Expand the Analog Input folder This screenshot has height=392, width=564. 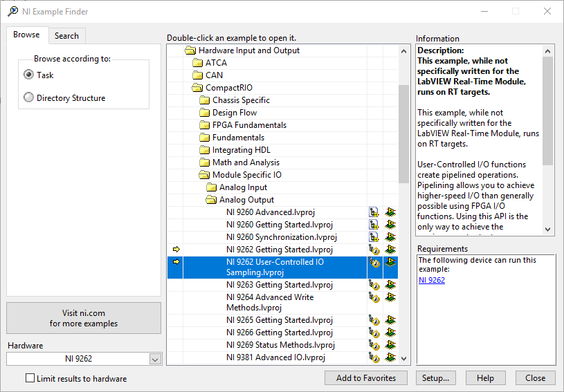point(212,187)
